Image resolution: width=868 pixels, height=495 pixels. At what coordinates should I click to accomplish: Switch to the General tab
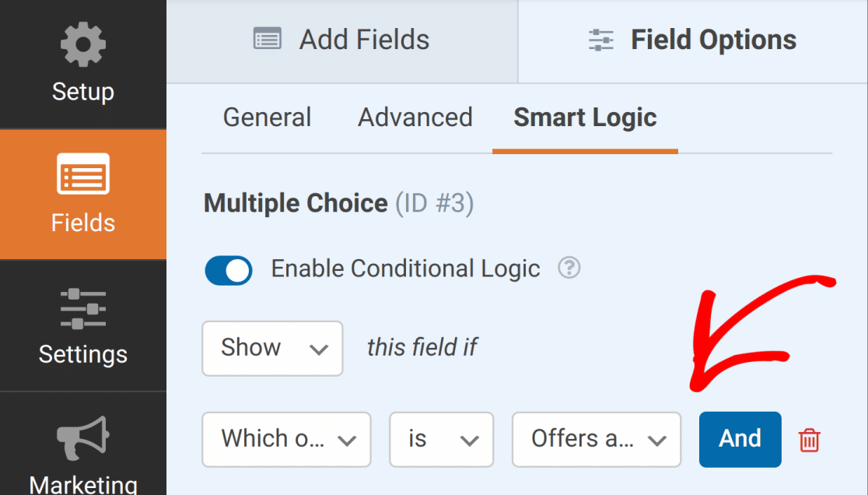[x=267, y=118]
